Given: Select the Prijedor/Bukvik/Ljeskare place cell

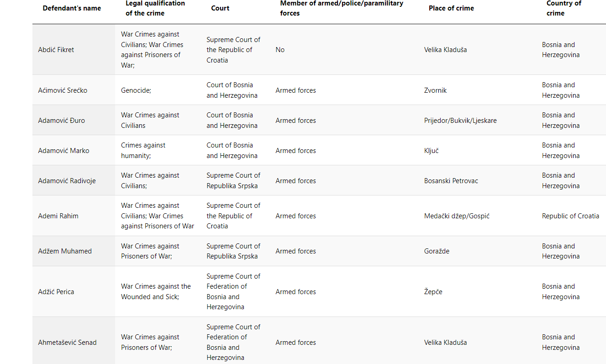Looking at the screenshot, I should [460, 121].
